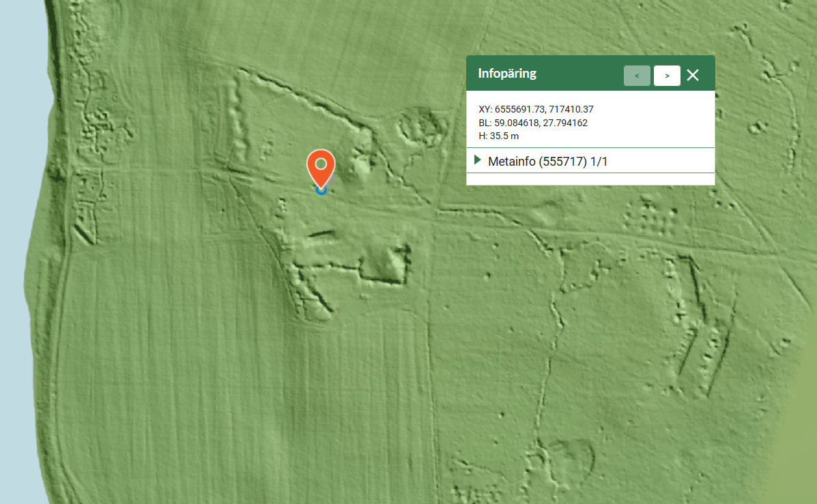Click the BL latitude longitude line

tap(532, 123)
